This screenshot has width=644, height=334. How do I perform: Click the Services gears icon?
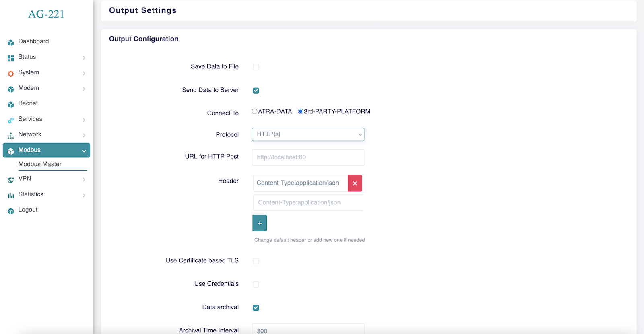[x=11, y=120]
